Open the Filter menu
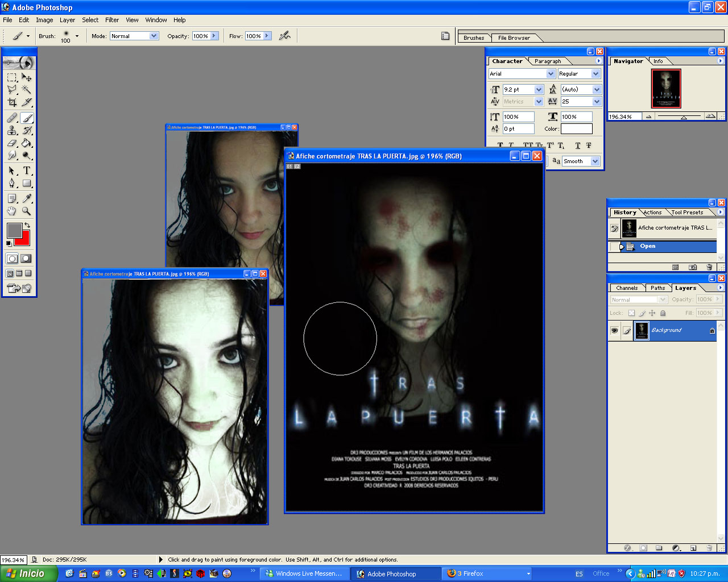Screen dimensions: 728x582 click(x=112, y=20)
